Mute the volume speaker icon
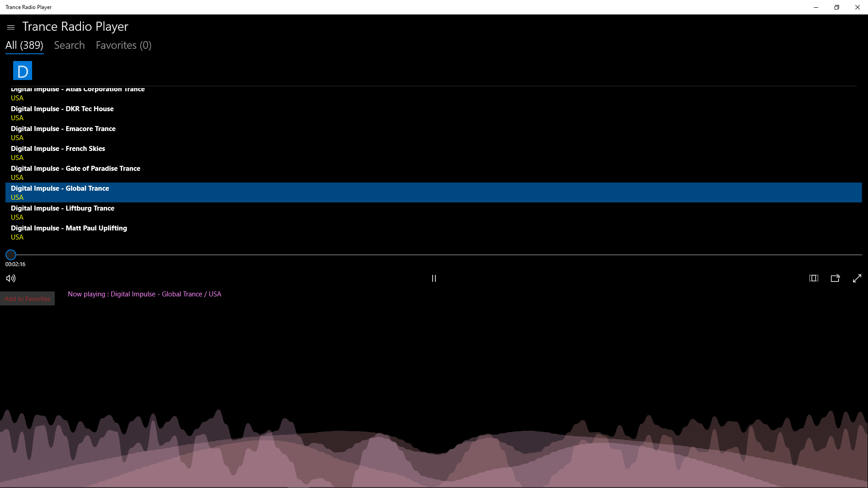 point(11,278)
